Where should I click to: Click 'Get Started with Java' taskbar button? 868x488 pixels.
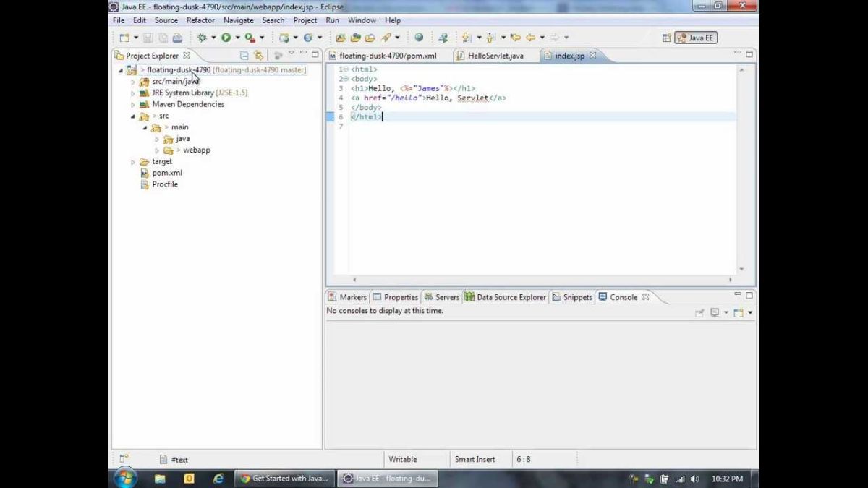(x=284, y=479)
